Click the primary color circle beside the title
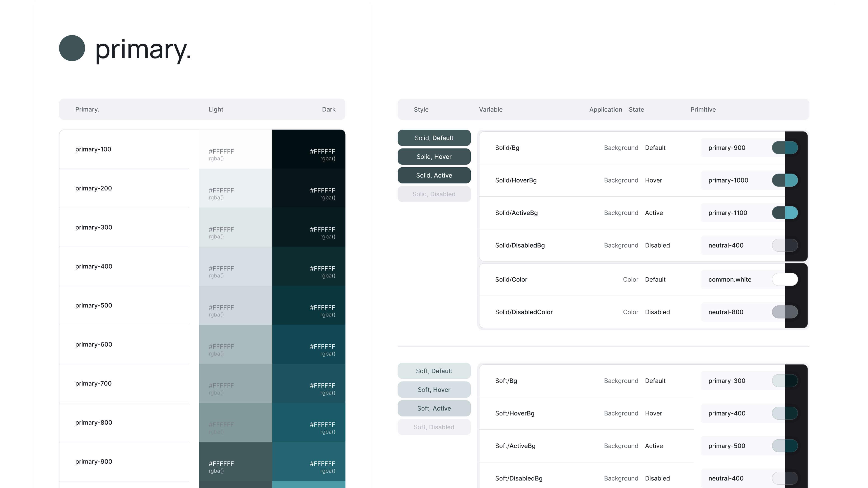The height and width of the screenshot is (488, 868). tap(72, 48)
